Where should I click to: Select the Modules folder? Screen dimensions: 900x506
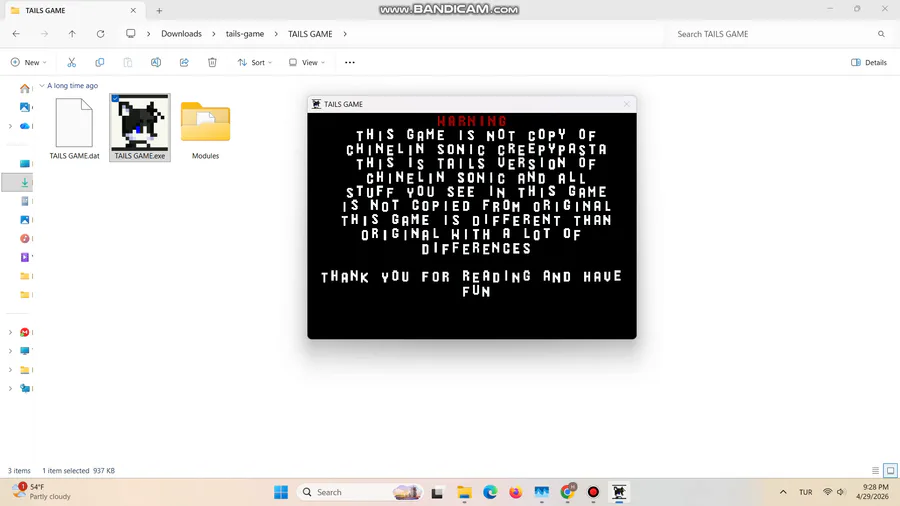click(205, 129)
